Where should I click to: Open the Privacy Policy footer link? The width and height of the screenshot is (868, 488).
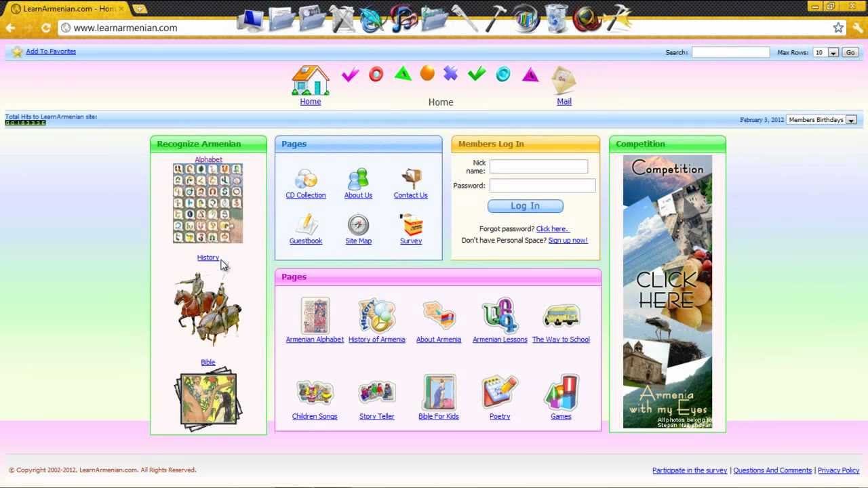coord(838,470)
